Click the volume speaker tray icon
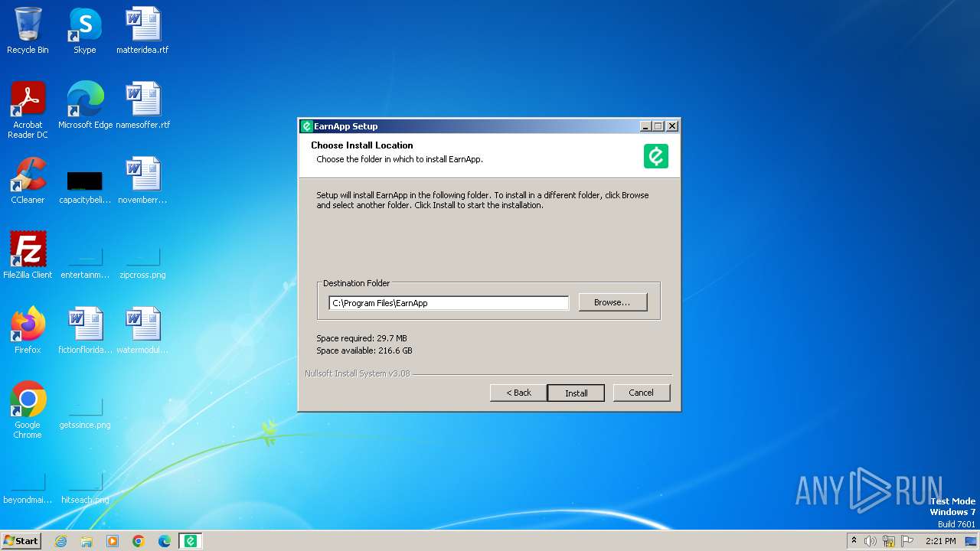980x551 pixels. coord(871,541)
